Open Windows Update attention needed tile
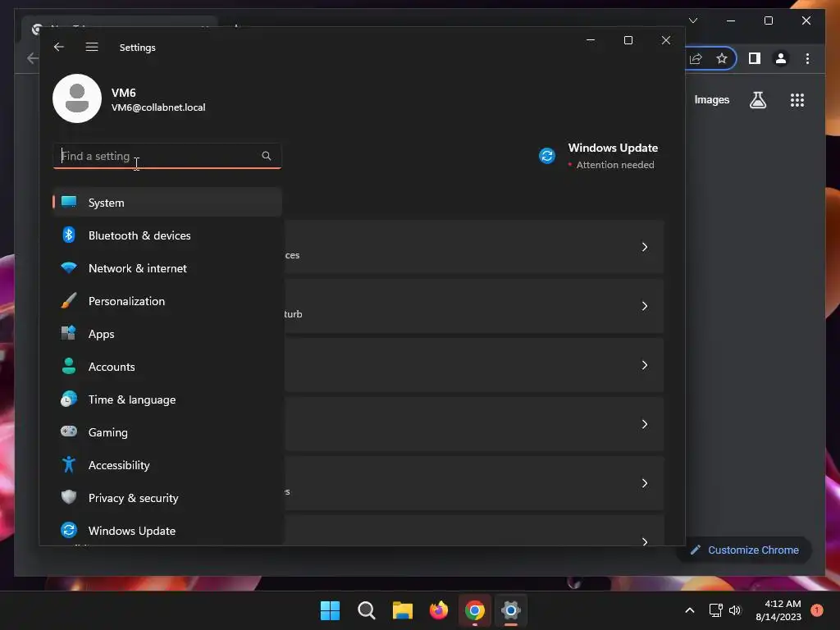Screen dimensions: 840x630 [598, 156]
